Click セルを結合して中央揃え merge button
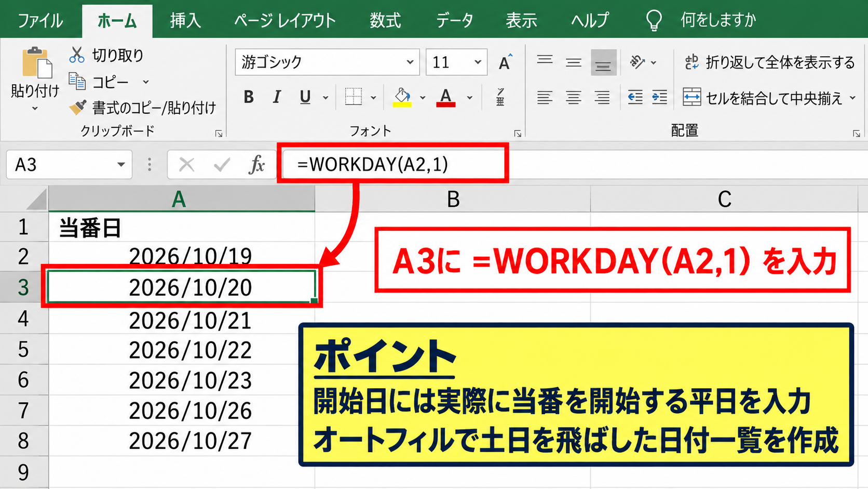Image resolution: width=868 pixels, height=489 pixels. point(763,97)
